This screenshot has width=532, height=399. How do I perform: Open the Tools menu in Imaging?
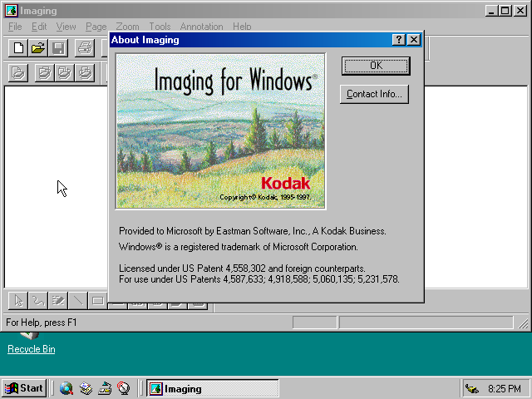coord(160,27)
